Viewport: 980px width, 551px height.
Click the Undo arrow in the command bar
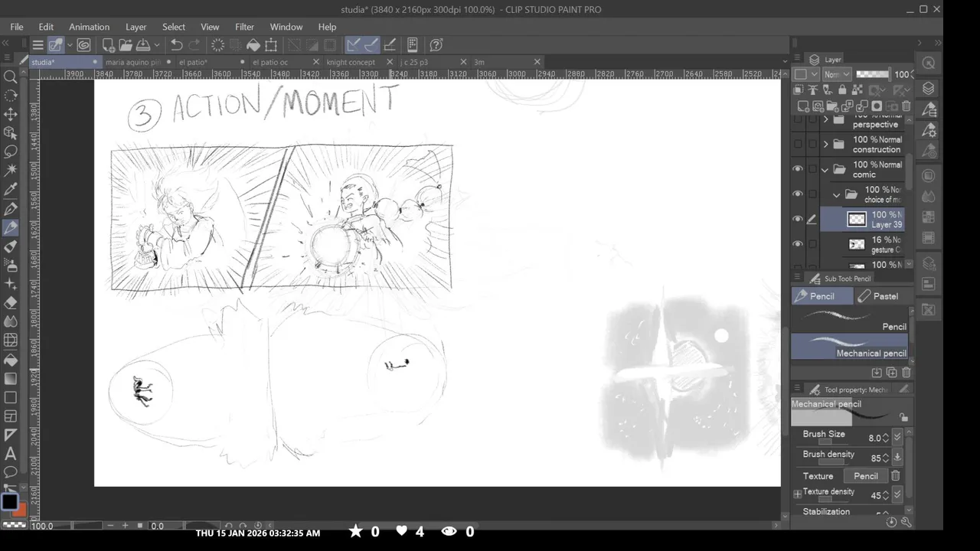point(176,45)
